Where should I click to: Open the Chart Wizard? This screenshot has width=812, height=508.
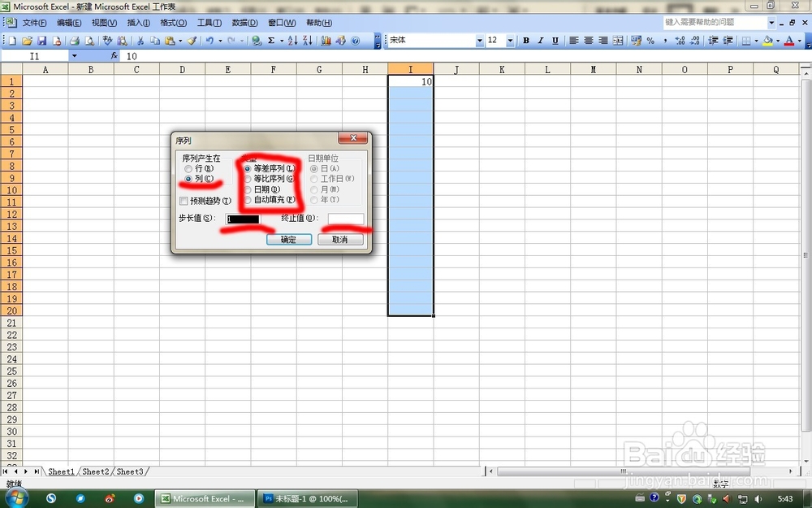point(326,41)
